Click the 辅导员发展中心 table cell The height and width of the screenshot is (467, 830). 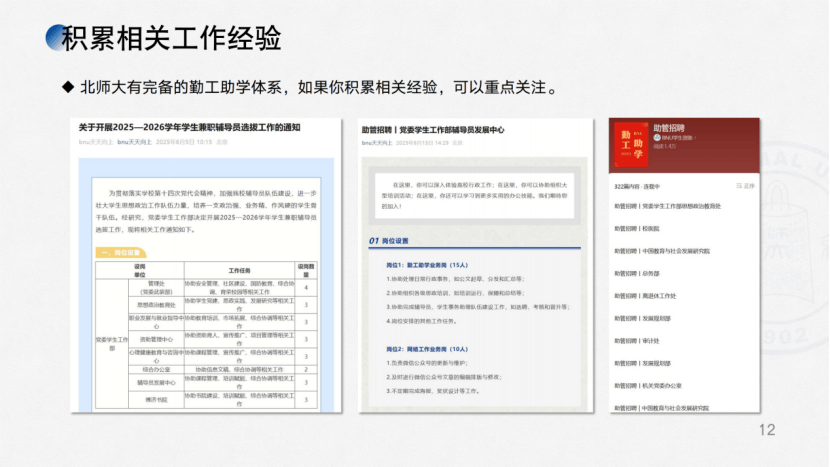click(x=156, y=382)
